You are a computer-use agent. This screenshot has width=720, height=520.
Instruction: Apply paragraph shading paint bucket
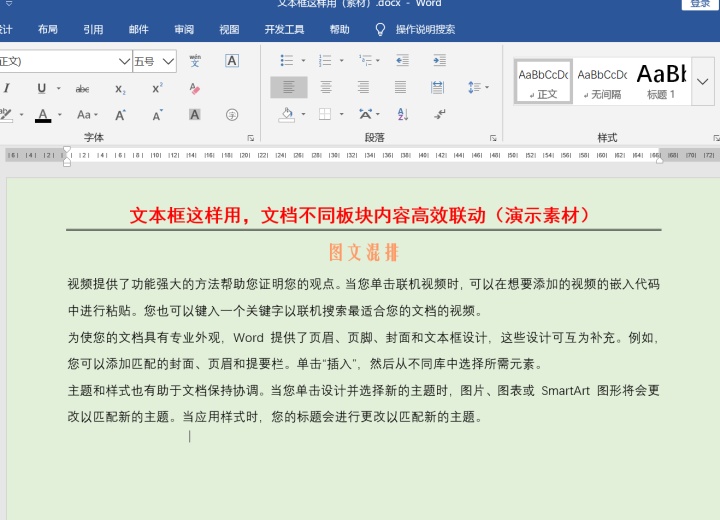(x=287, y=114)
